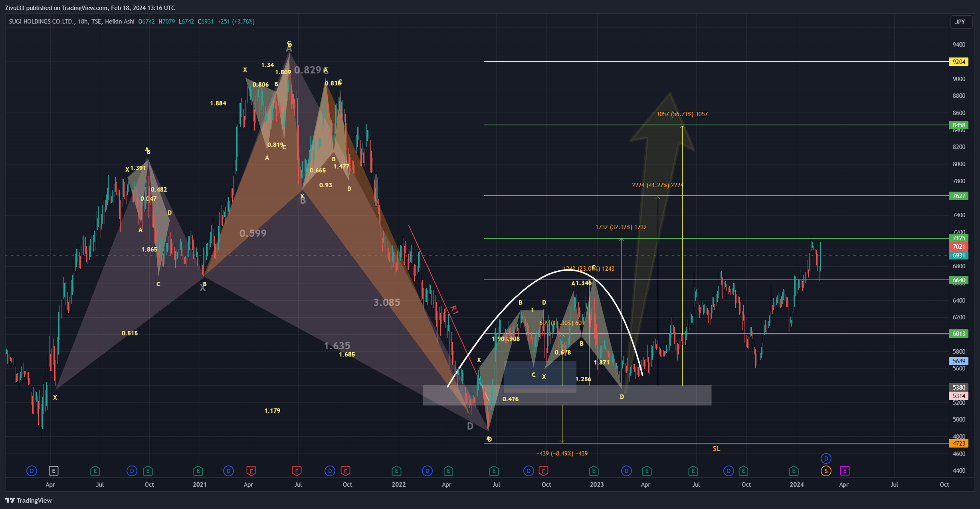980x509 pixels.
Task: Select the green E marker above the 2023 label
Action: pyautogui.click(x=594, y=471)
